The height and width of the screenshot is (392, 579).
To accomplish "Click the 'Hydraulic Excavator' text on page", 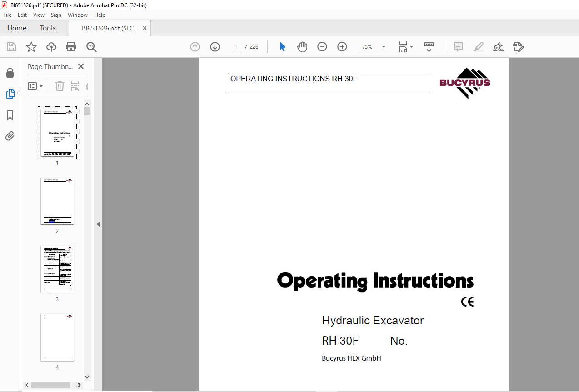I will click(373, 320).
